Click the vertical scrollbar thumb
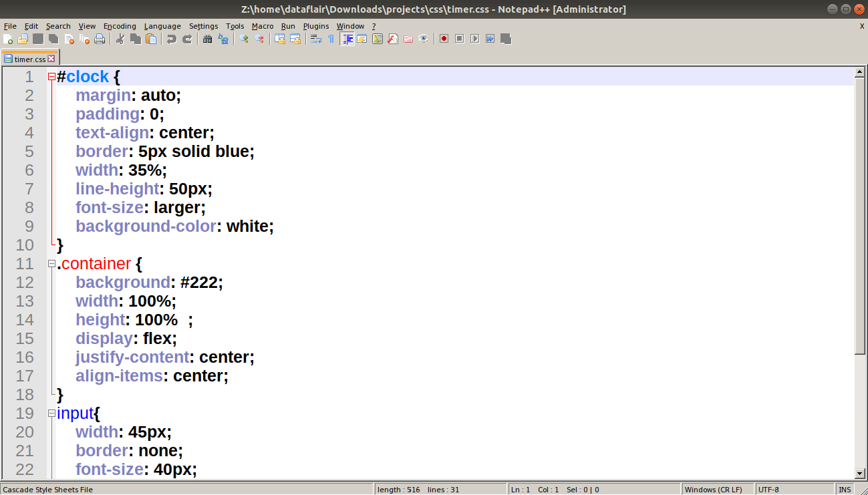868x495 pixels. pyautogui.click(x=860, y=216)
